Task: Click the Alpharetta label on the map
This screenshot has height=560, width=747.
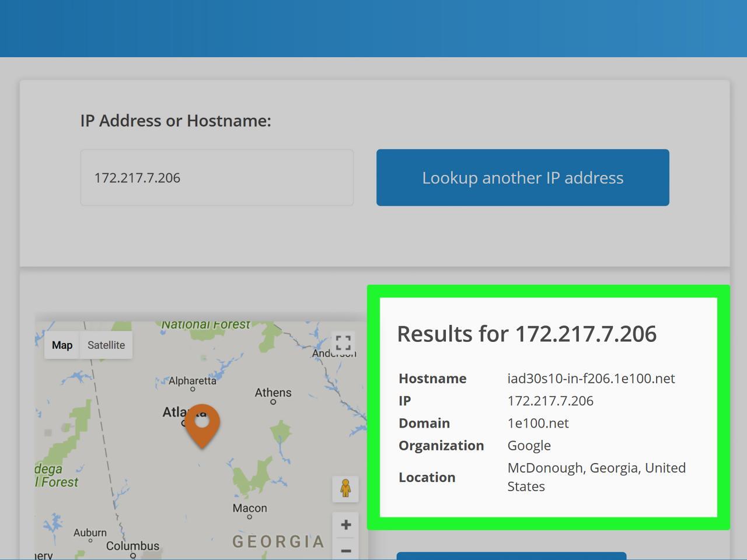Action: (192, 381)
